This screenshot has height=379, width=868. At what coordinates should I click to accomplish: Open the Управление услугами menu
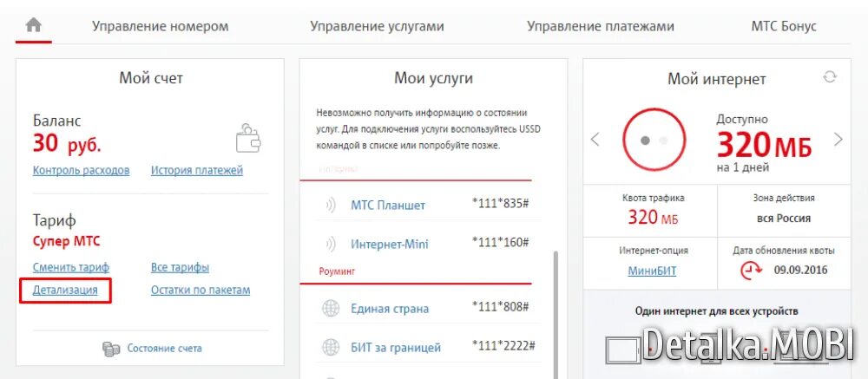tap(377, 26)
